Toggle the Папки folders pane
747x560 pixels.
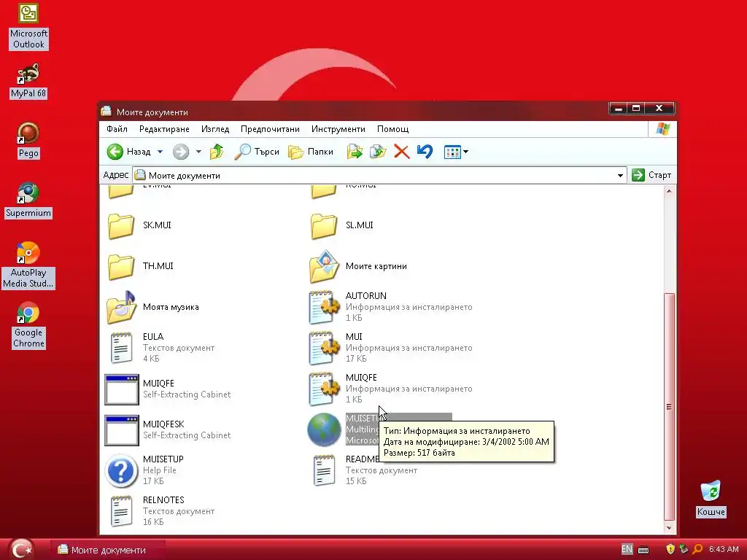point(311,152)
